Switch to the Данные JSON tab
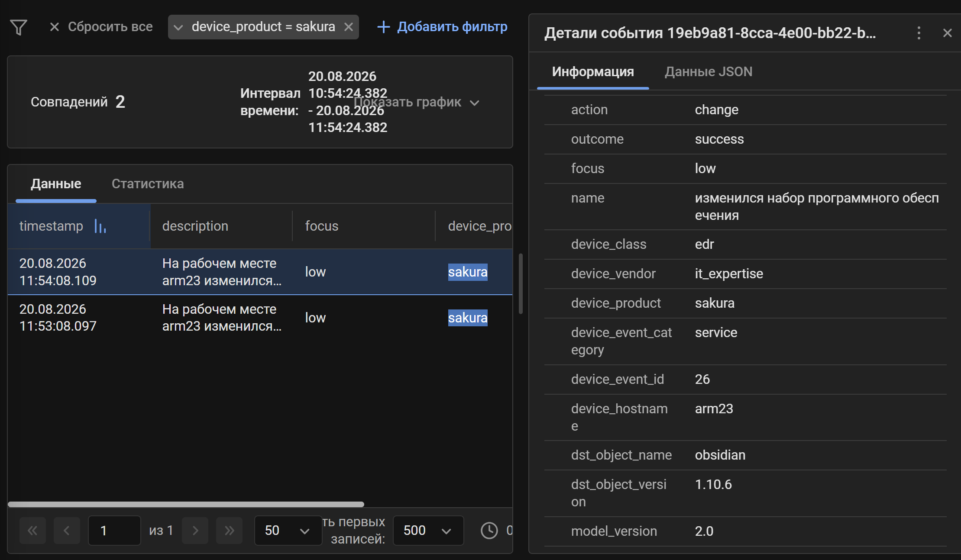The height and width of the screenshot is (560, 961). 709,71
